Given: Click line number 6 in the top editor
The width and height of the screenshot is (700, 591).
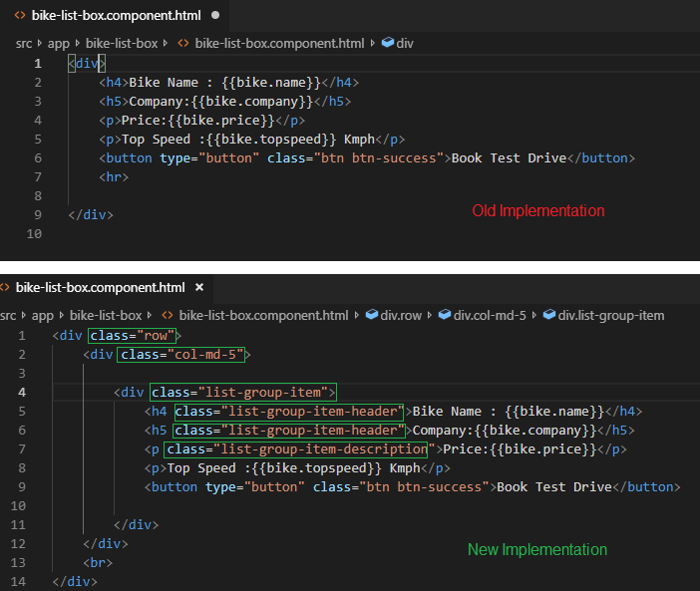Looking at the screenshot, I should (x=38, y=157).
